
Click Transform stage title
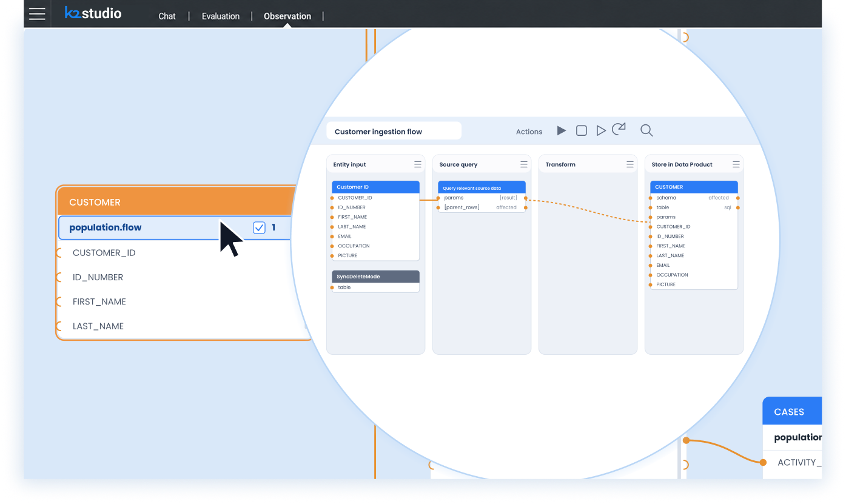[560, 164]
